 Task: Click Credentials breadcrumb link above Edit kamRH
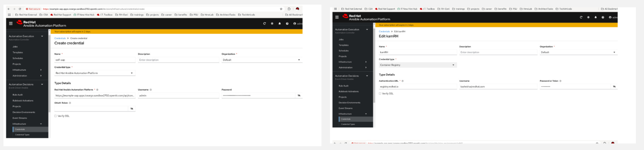384,32
